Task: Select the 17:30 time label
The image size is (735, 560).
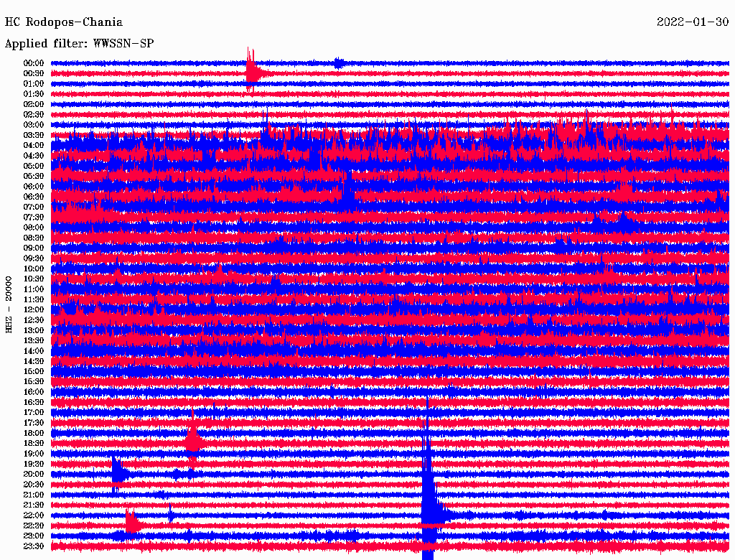Action: pos(33,423)
